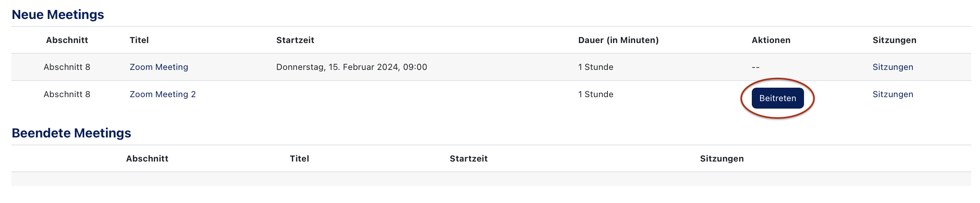Click Abschnitt header in Beendete Meetings table
Viewport: 980px width, 203px height.
(147, 159)
